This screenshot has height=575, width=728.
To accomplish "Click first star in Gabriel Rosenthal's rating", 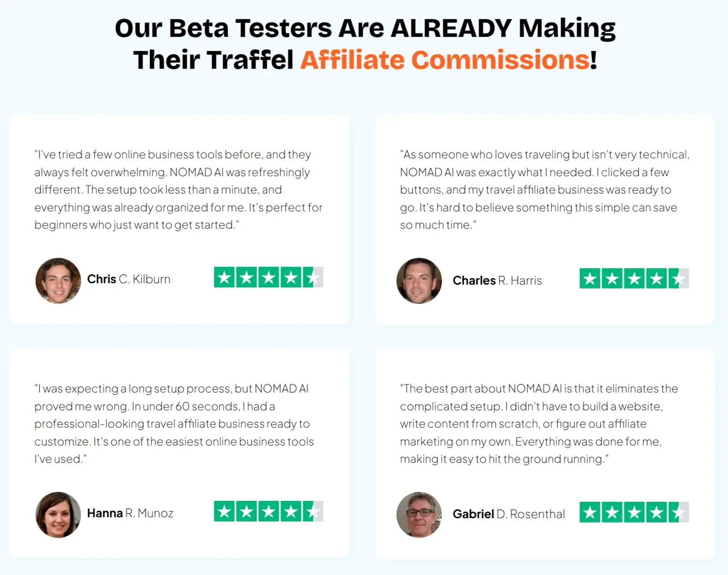I will click(x=590, y=512).
